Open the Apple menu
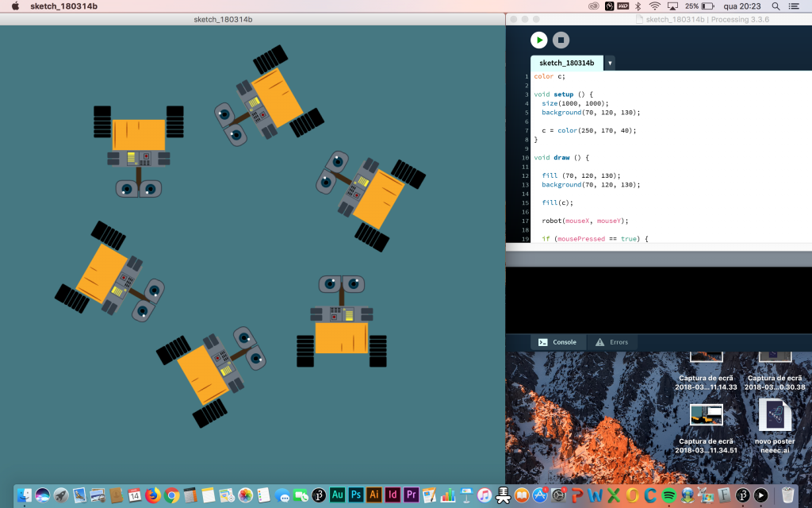Viewport: 812px width, 508px height. point(15,6)
